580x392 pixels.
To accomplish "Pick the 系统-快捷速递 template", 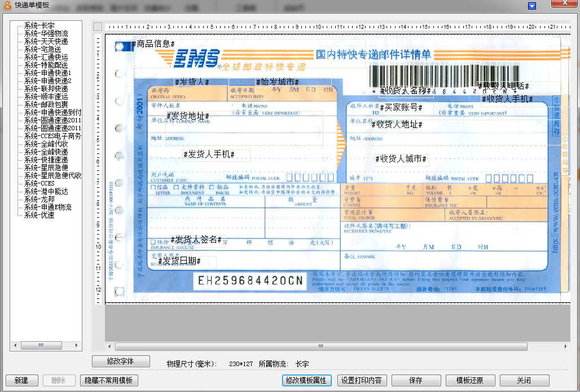I will point(46,160).
